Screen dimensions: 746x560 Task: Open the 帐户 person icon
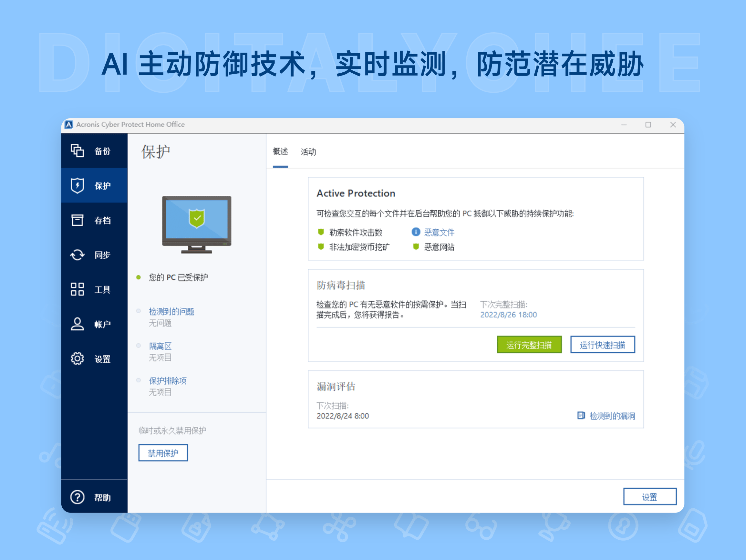77,324
